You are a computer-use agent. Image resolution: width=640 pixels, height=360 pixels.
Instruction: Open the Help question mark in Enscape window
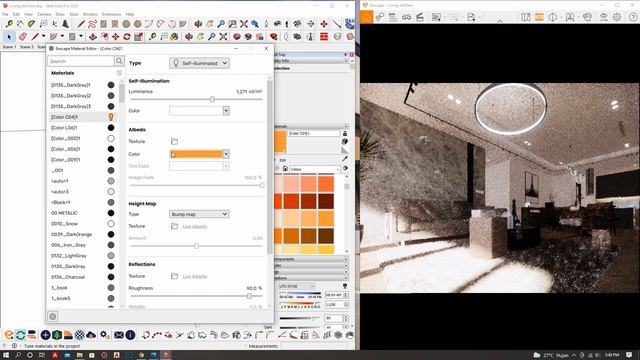[633, 17]
